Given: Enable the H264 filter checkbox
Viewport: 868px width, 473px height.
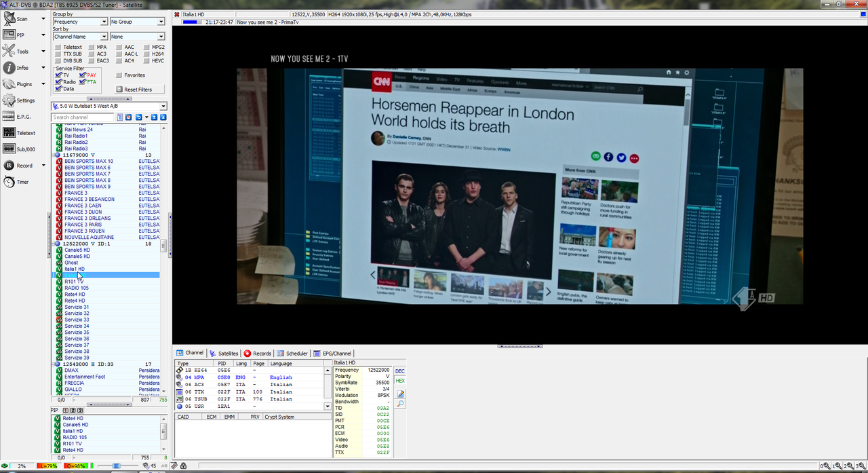Looking at the screenshot, I should coord(146,54).
